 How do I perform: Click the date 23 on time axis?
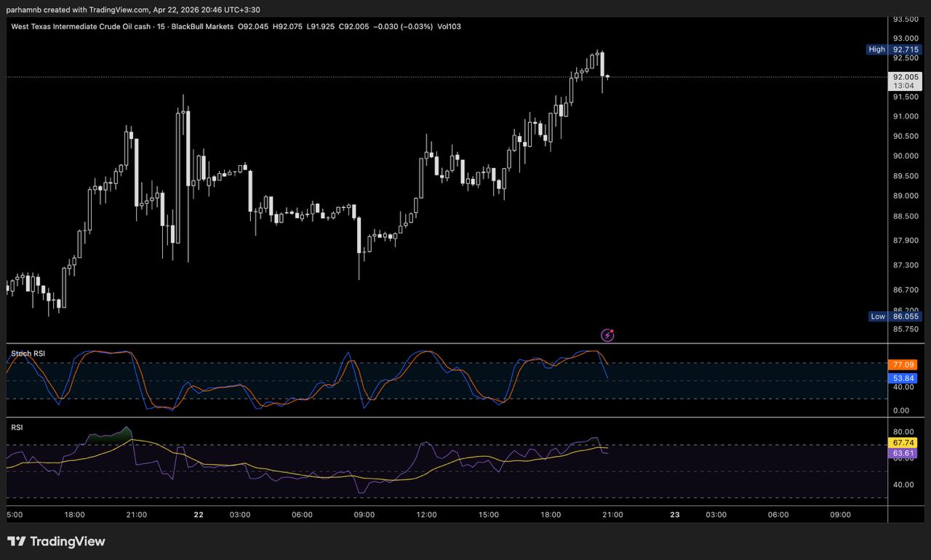[674, 515]
